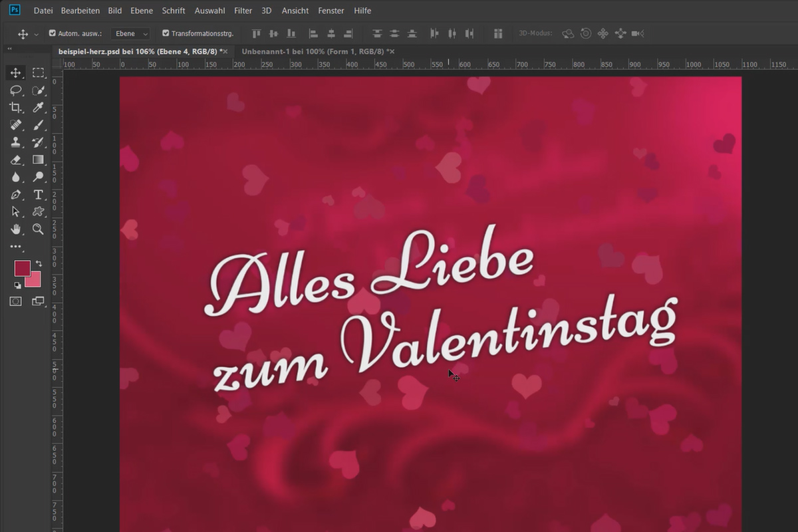Open Move tool preset picker arrow
The height and width of the screenshot is (532, 798).
coord(36,34)
